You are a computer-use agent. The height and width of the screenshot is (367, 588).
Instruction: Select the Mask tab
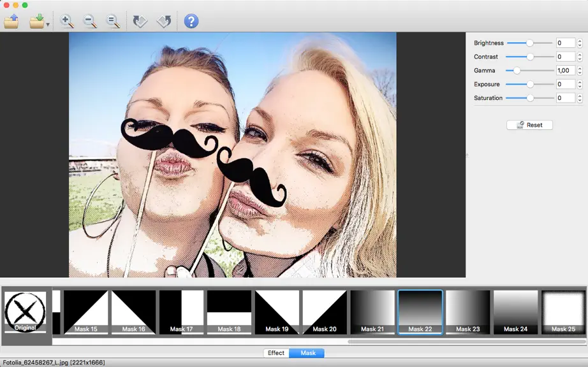tap(308, 353)
